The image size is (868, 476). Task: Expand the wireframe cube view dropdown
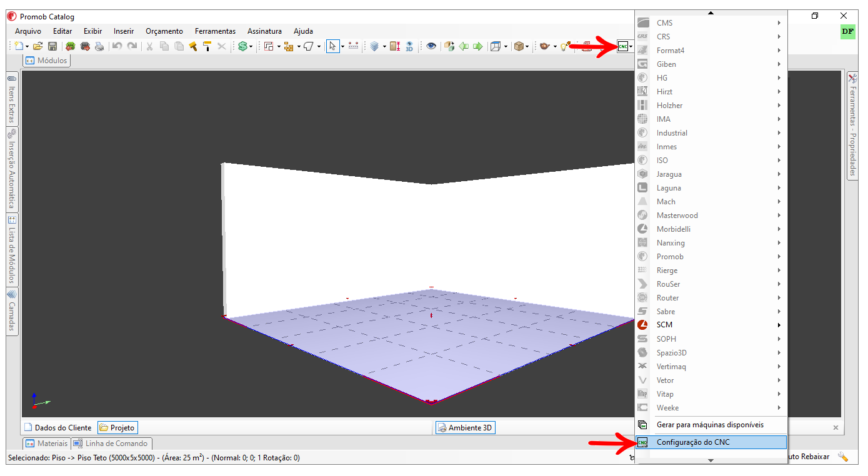click(x=506, y=47)
